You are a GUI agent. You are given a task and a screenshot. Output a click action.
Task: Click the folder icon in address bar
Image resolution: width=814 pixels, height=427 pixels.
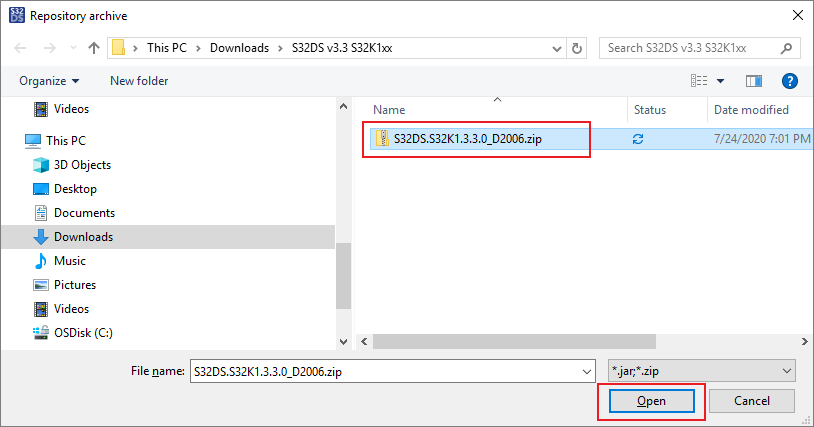118,48
